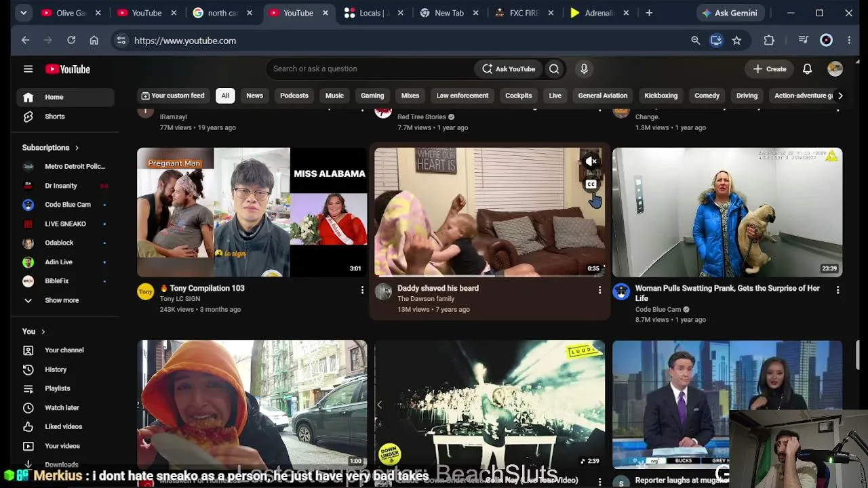This screenshot has height=488, width=868.
Task: Switch to the Locals browser tab
Action: pyautogui.click(x=373, y=13)
